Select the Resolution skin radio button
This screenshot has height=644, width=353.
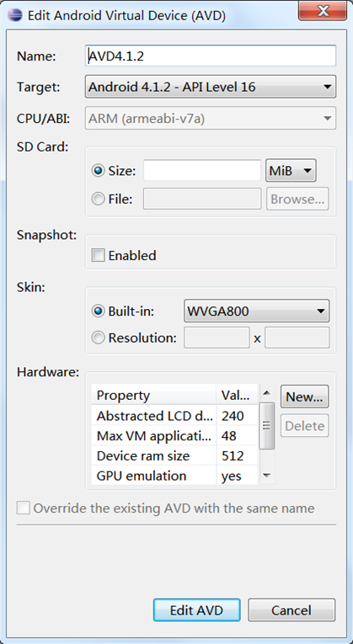coord(99,338)
